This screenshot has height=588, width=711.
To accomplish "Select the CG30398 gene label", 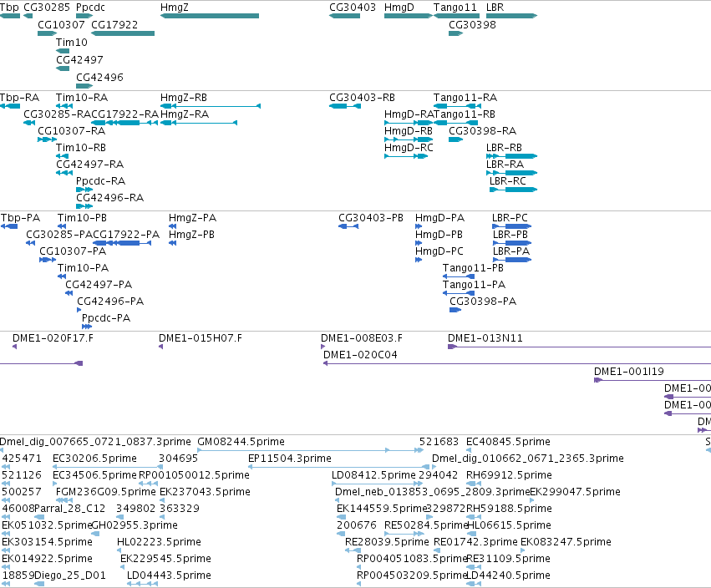I will coord(472,25).
